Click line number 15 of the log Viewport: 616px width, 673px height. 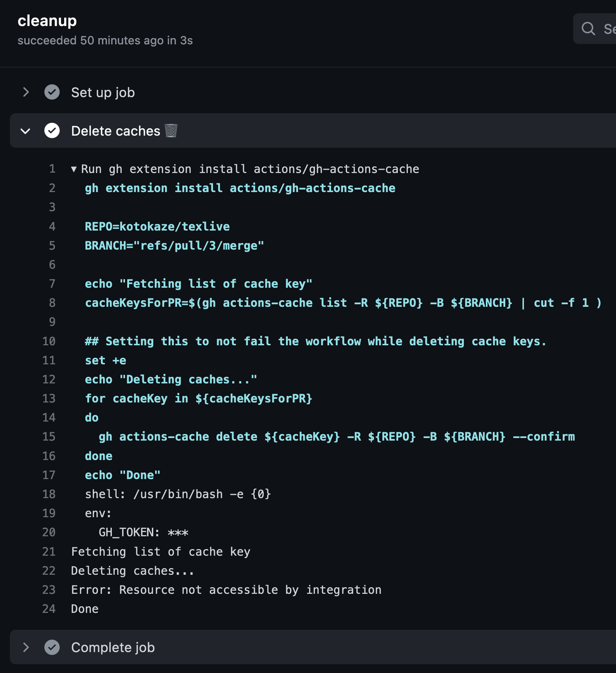tap(49, 437)
